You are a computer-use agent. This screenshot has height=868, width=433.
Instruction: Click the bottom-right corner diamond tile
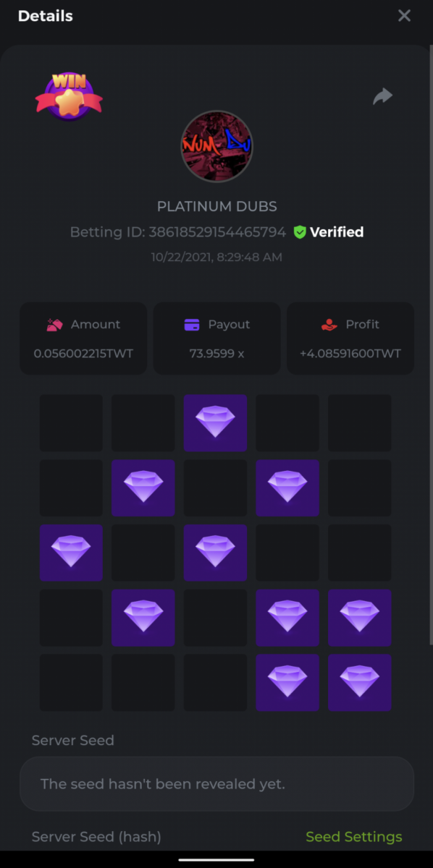pos(360,683)
